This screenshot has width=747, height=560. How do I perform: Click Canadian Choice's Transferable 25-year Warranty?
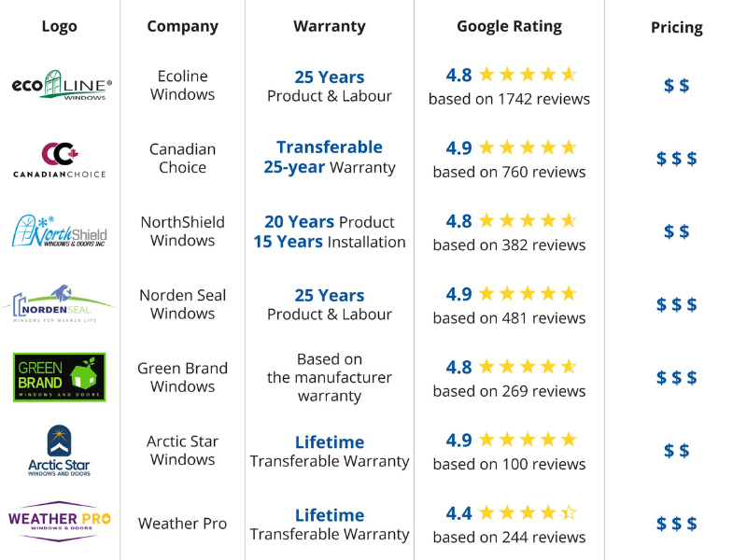(330, 158)
